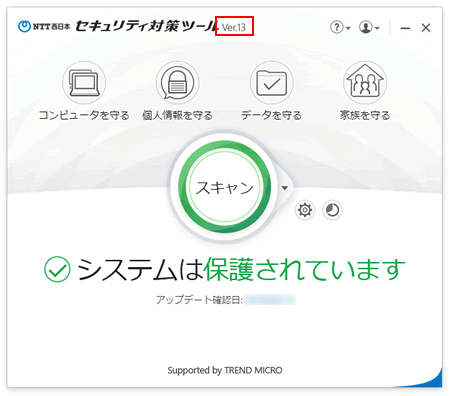Click the 家族を守る label
This screenshot has height=396, width=450.
pyautogui.click(x=365, y=115)
